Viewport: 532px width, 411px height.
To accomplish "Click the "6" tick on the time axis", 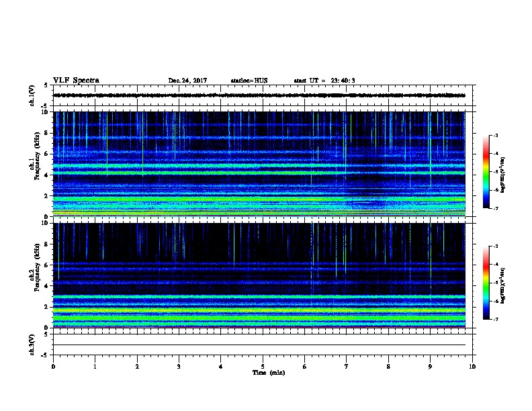I will [x=304, y=367].
